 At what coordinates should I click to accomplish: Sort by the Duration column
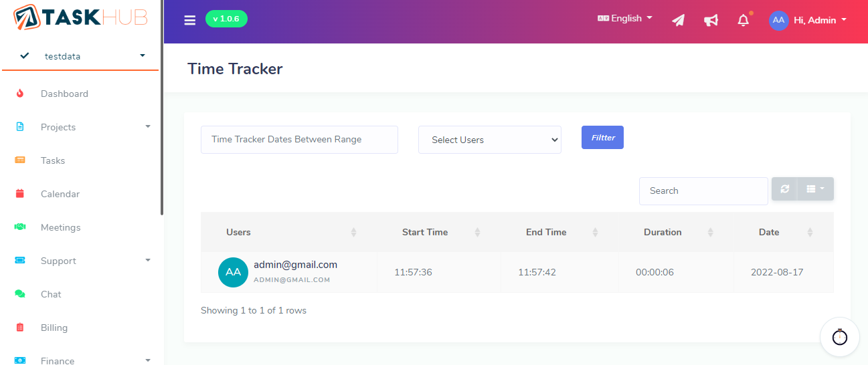click(x=675, y=232)
